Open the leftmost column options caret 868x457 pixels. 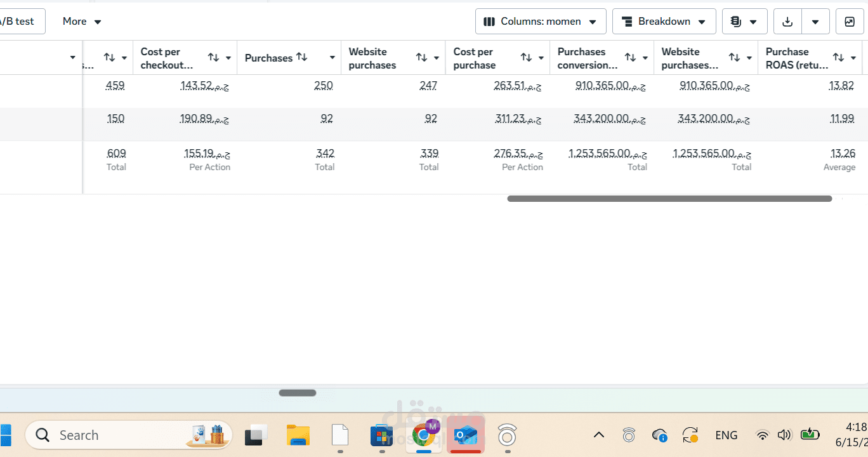[73, 58]
